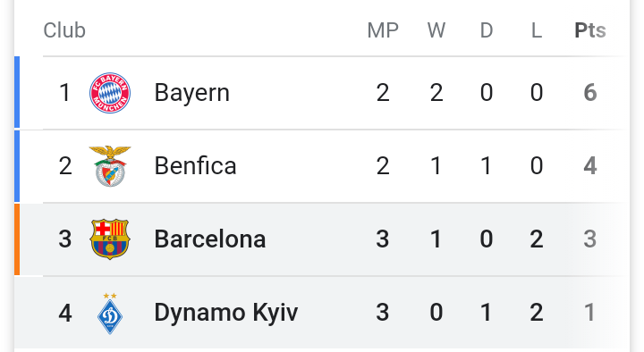
Task: Click Dynamo Kyiv's rank number 4
Action: coord(65,313)
